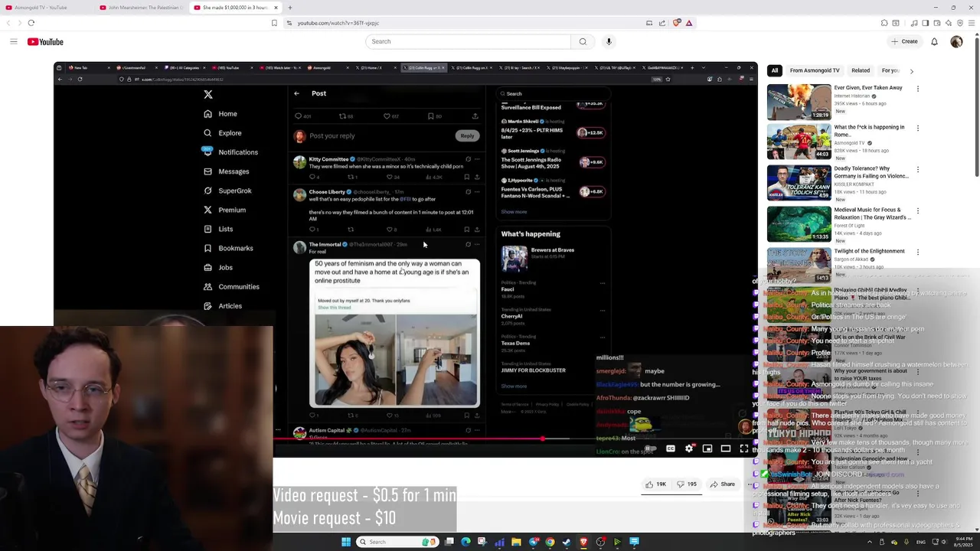Viewport: 980px width, 551px height.
Task: Open File Explorer from the taskbar
Action: [516, 542]
